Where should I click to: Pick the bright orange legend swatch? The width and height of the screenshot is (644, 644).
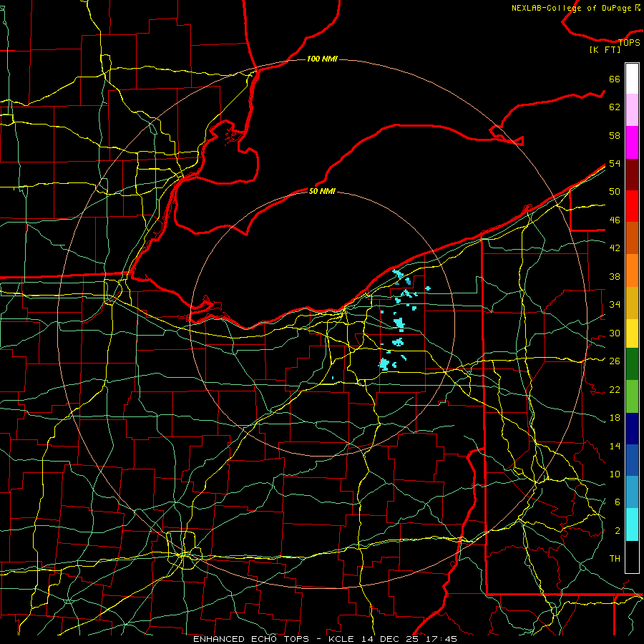click(x=632, y=270)
